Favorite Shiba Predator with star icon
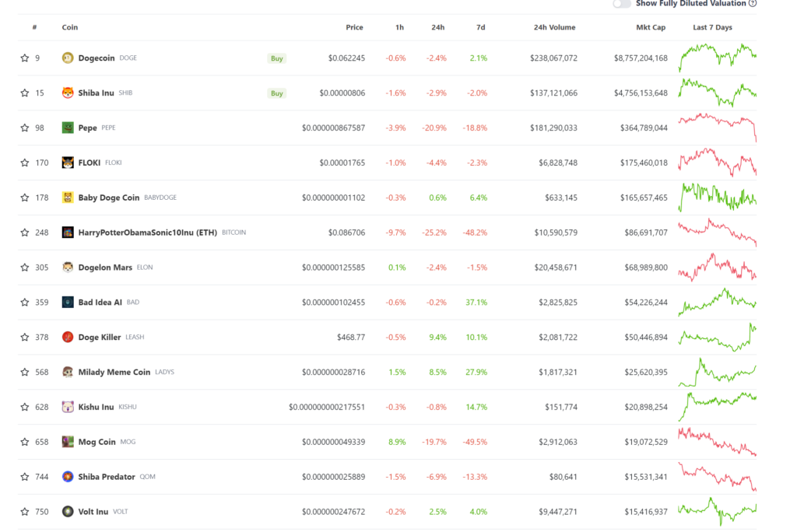The height and width of the screenshot is (532, 797). (24, 477)
